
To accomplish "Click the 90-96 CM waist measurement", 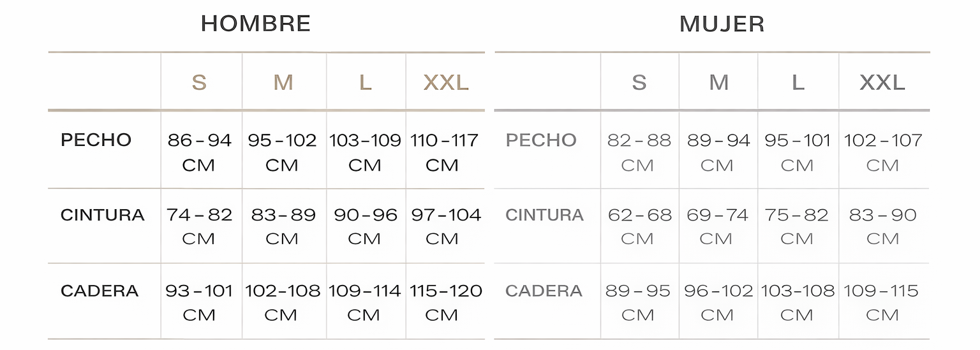I will (365, 226).
